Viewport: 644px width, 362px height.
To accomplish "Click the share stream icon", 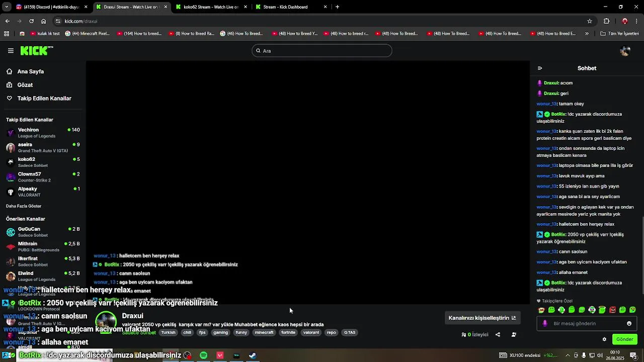I will point(498,334).
